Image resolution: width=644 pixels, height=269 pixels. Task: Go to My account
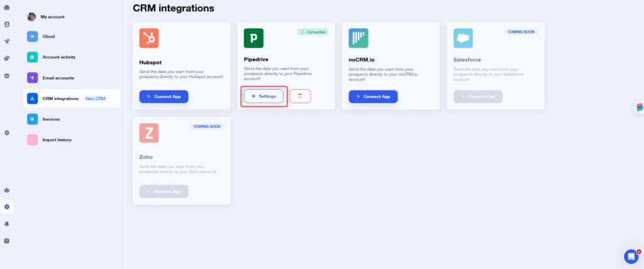[53, 17]
